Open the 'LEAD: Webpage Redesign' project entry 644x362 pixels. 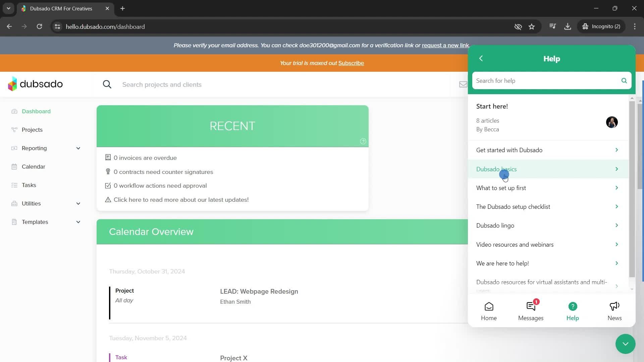(x=259, y=292)
